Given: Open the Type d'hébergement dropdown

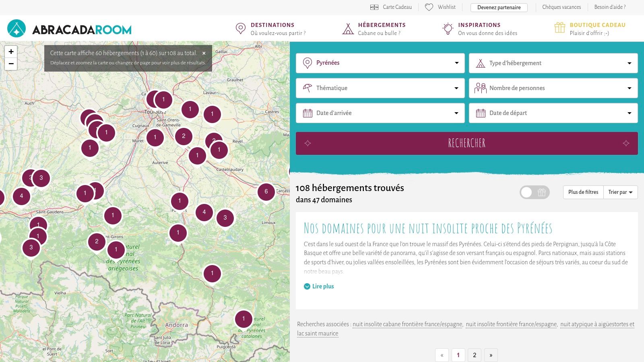Looking at the screenshot, I should pyautogui.click(x=553, y=63).
